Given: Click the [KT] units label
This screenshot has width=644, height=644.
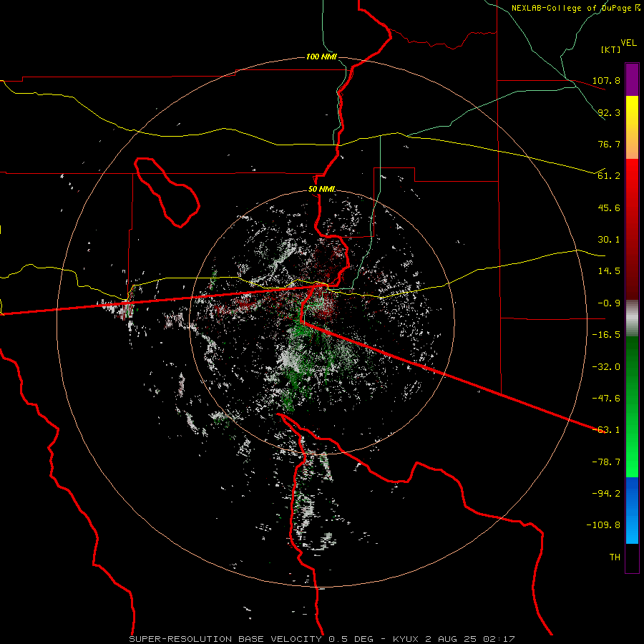Looking at the screenshot, I should [x=611, y=49].
